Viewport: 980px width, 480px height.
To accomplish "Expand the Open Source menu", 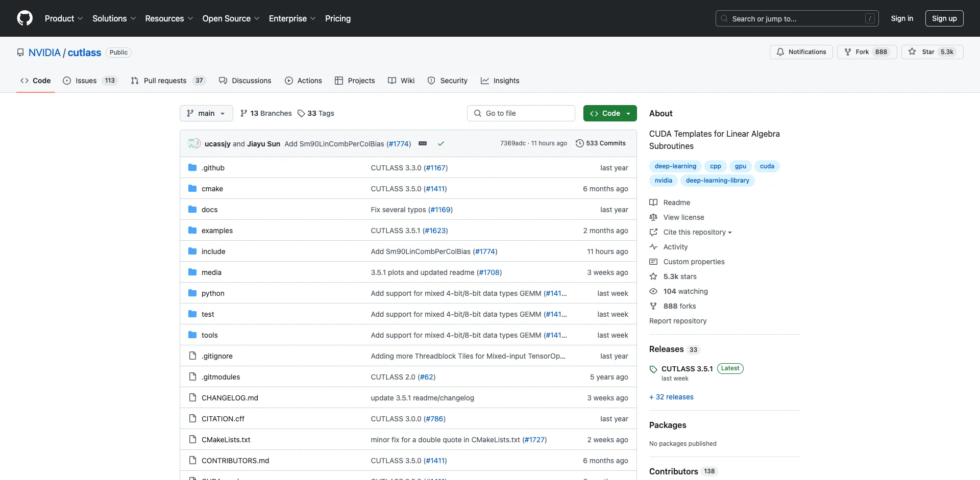I will pos(231,18).
